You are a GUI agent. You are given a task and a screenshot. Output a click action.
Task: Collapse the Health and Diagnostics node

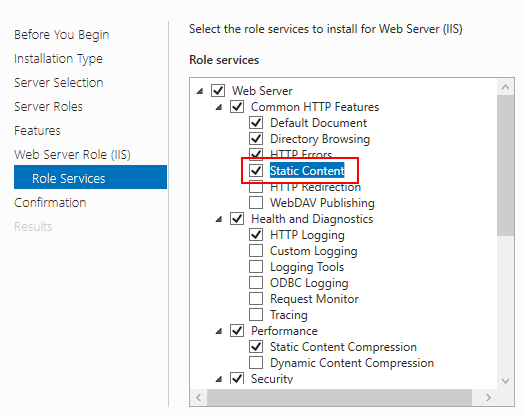tap(219, 219)
